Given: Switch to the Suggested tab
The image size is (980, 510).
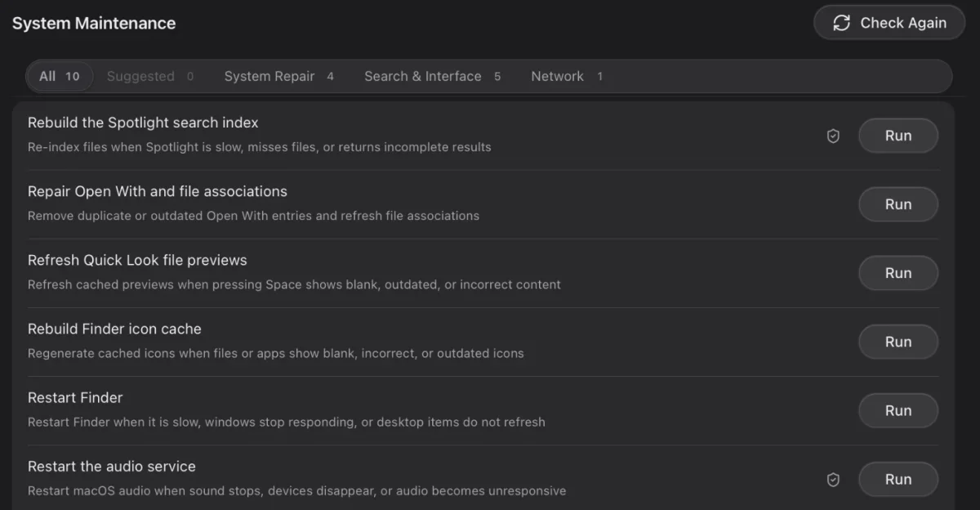Looking at the screenshot, I should [x=150, y=76].
